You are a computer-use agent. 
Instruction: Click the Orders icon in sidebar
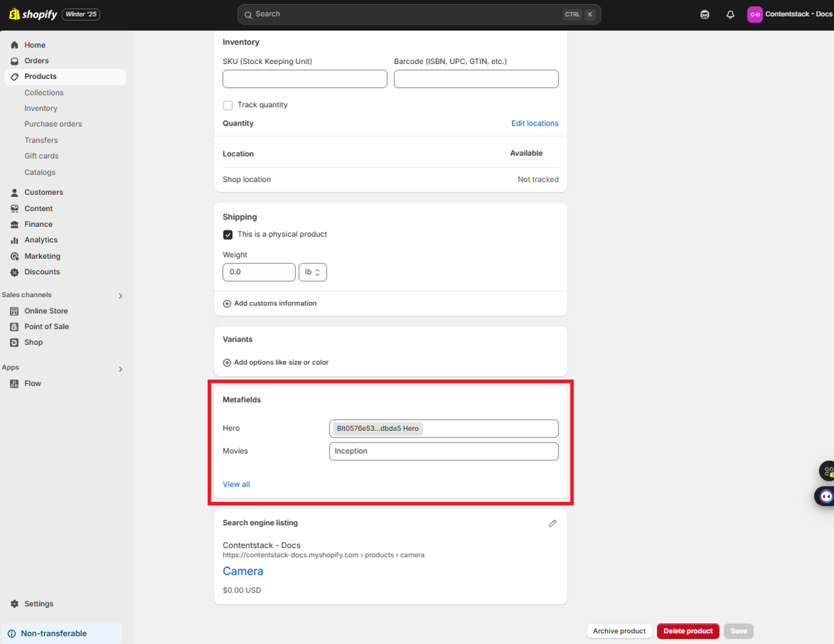(15, 61)
